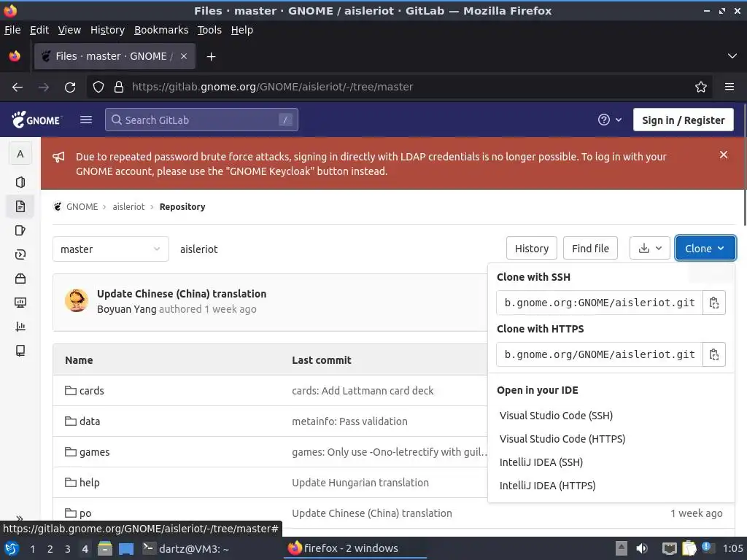This screenshot has height=560, width=747.
Task: Click Sign in / Register
Action: [x=683, y=120]
